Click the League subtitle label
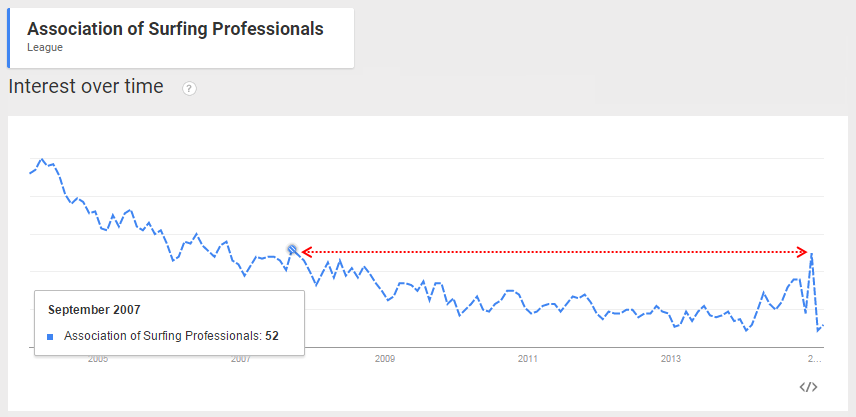Image resolution: width=856 pixels, height=417 pixels. [x=45, y=47]
